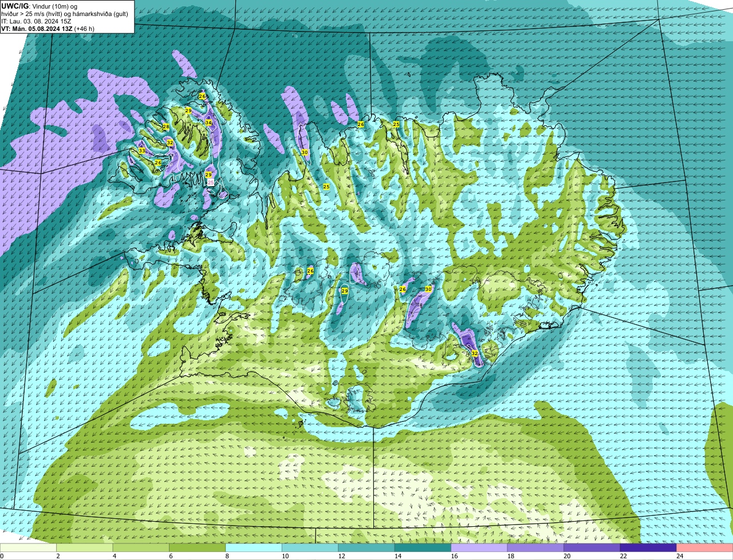Select the "IT: Lau. 03. 08. 2024 15Z" line
The image size is (733, 560).
[36, 21]
